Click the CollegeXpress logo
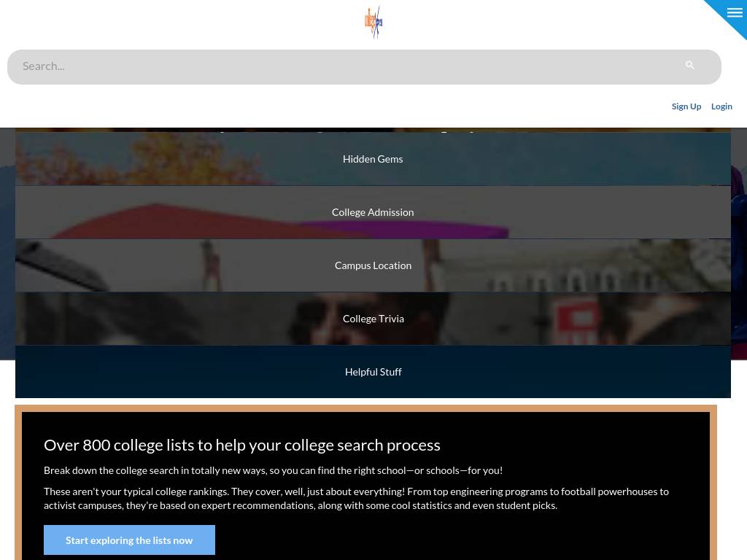 tap(373, 23)
